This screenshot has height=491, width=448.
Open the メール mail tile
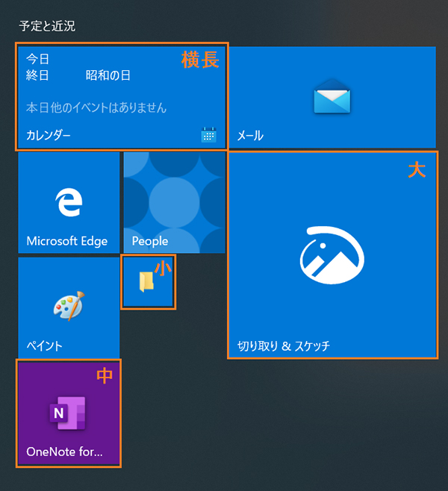click(x=332, y=97)
